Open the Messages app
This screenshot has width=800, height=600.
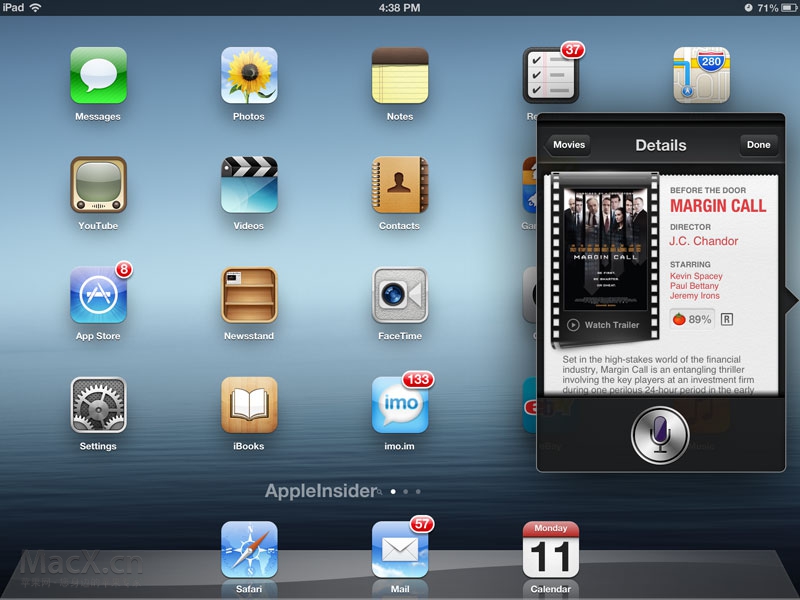pyautogui.click(x=98, y=76)
